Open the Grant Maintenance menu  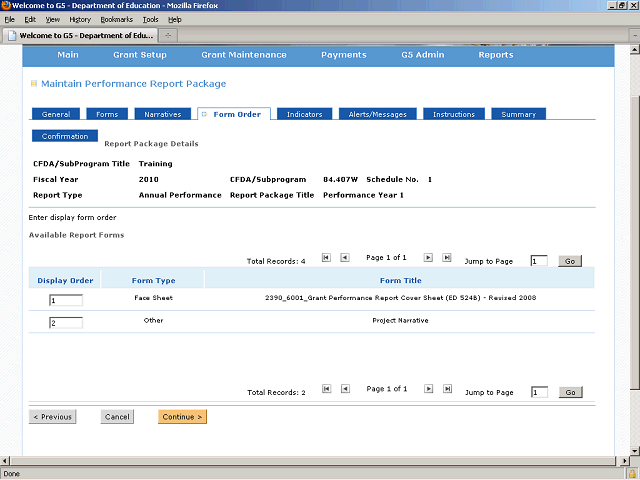243,55
